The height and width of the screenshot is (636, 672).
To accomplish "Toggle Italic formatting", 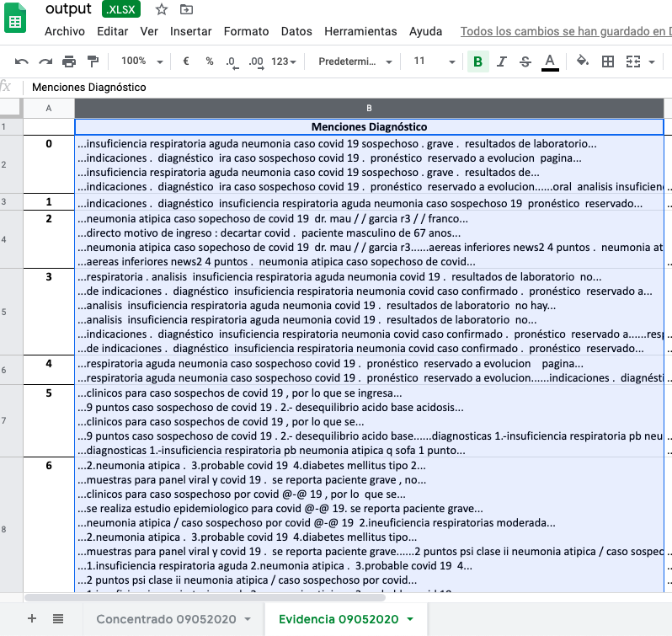I will [501, 61].
